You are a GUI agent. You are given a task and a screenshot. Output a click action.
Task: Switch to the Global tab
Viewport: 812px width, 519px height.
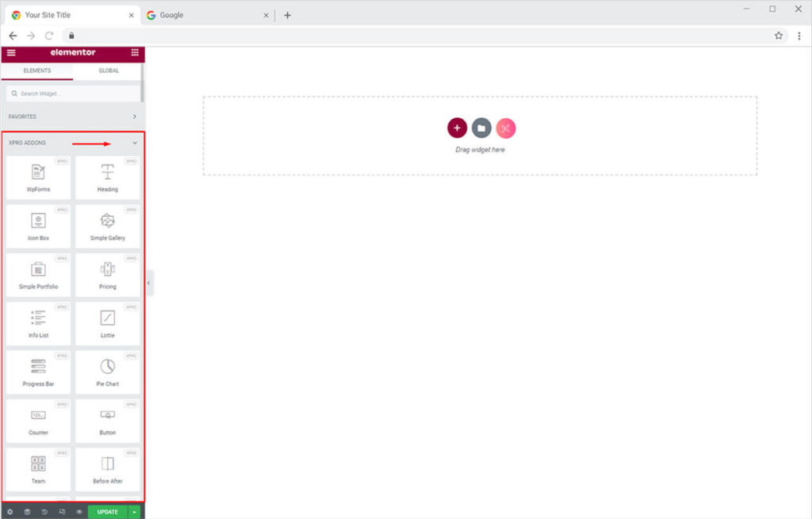[x=109, y=71]
